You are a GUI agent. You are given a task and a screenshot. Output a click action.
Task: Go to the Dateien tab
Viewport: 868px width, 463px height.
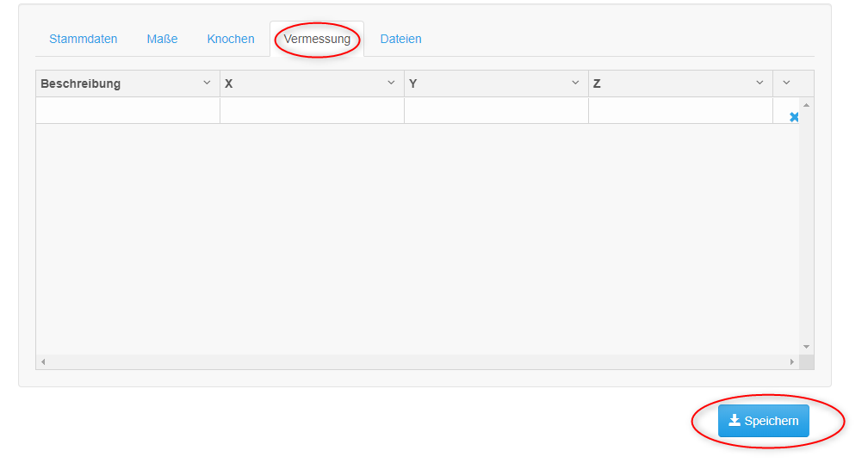[x=400, y=39]
